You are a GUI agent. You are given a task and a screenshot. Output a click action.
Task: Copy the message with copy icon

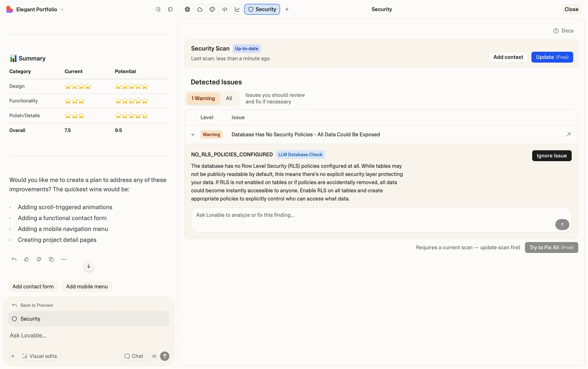click(51, 259)
